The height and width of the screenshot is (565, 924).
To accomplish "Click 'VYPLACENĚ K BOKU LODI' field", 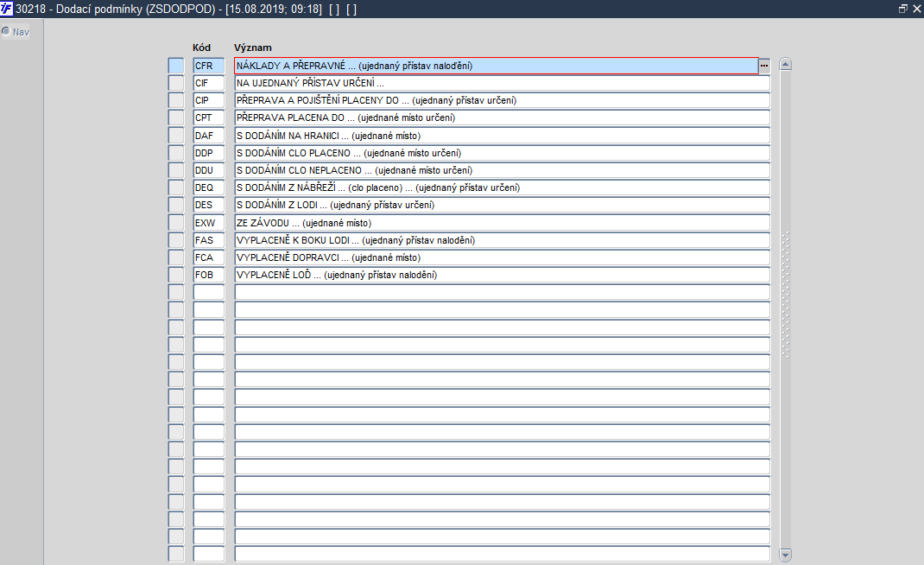I will tap(502, 240).
